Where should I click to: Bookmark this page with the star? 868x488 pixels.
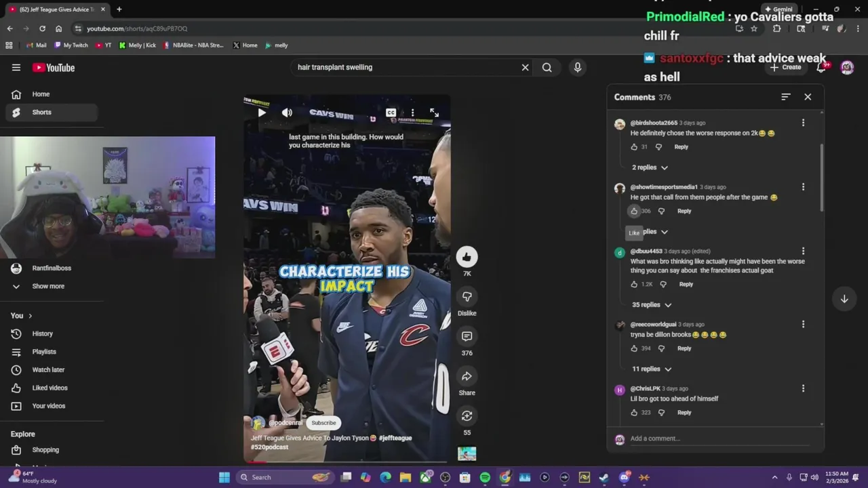click(753, 28)
